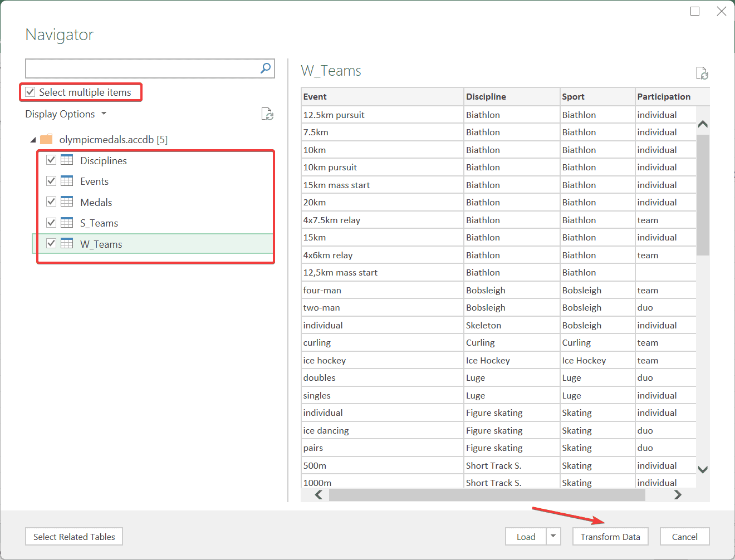Viewport: 735px width, 560px height.
Task: Click the 'pairs' event cell
Action: point(382,448)
